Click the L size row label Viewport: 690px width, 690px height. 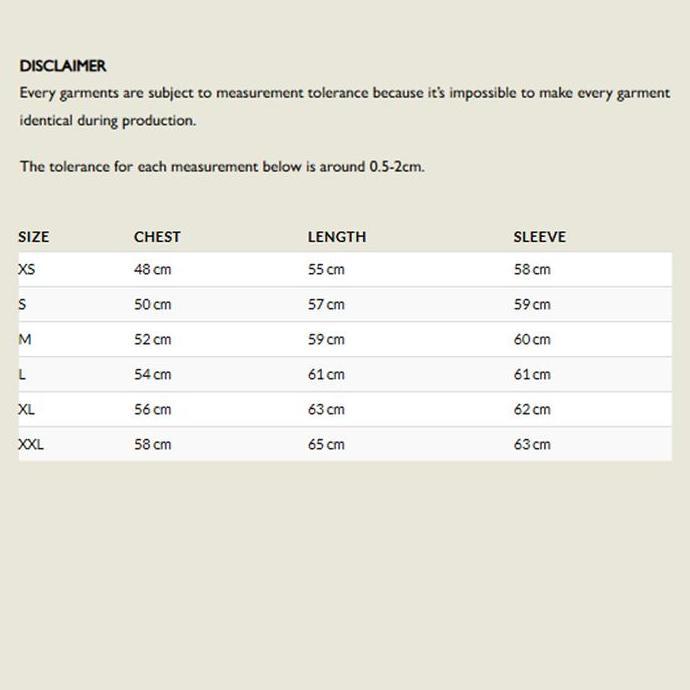click(22, 374)
